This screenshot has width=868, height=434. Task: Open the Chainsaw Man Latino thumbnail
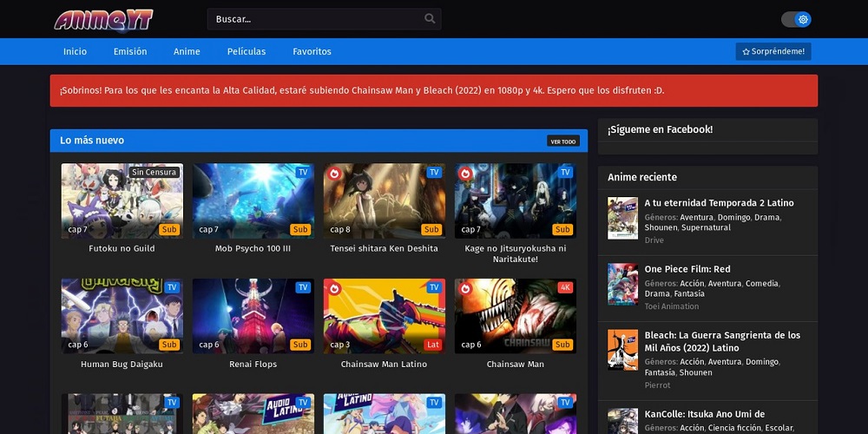click(385, 316)
